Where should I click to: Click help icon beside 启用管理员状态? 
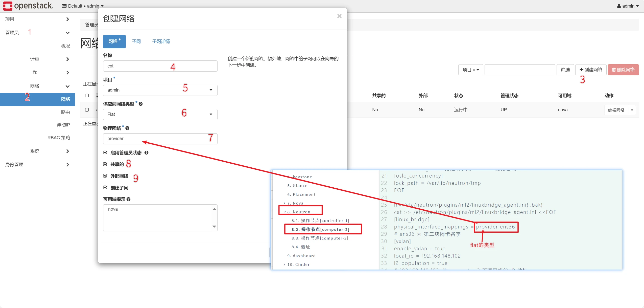tap(146, 153)
